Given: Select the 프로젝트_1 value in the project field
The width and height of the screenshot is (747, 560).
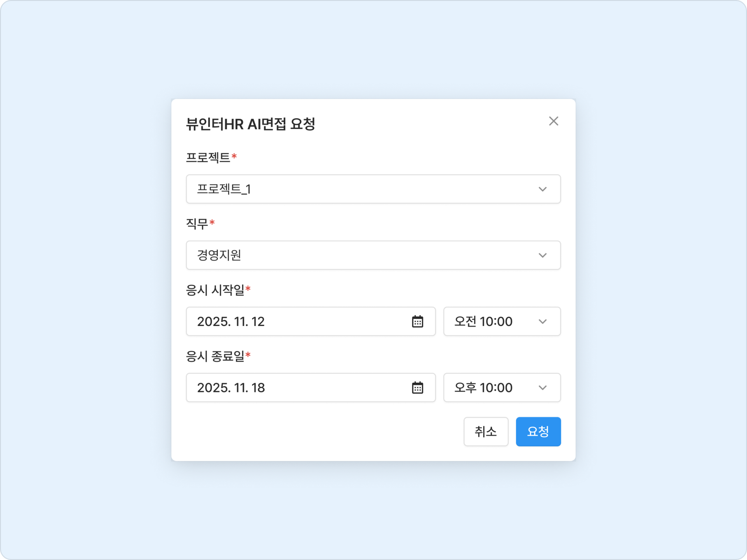Looking at the screenshot, I should (224, 189).
